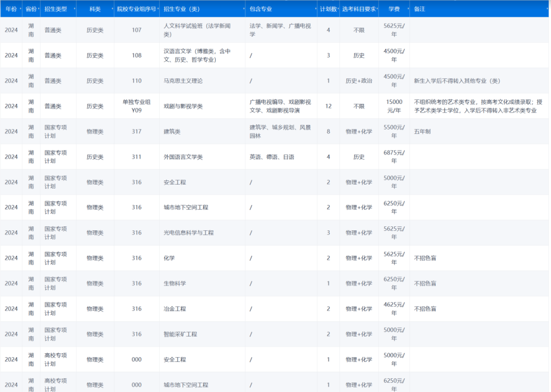
Task: Click the 单独专业组 Y09 cell
Action: coord(137,106)
